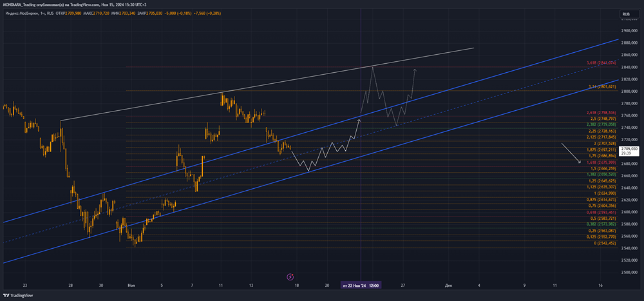Screen dimensions: 644x301
Task: Click the МАКС value 2710,720
Action: (x=100, y=13)
